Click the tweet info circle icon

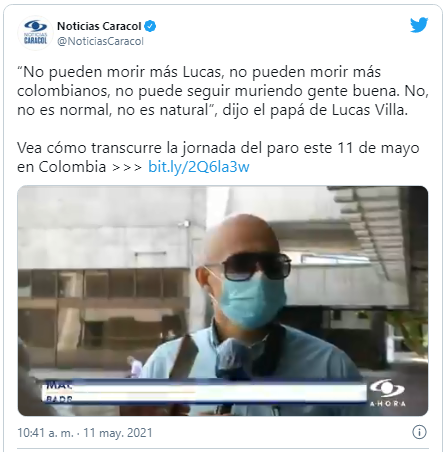pos(419,432)
